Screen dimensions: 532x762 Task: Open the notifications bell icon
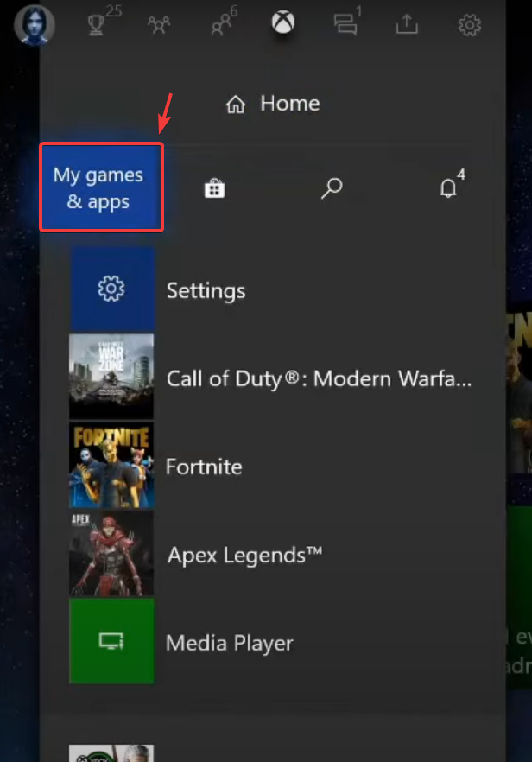point(448,188)
